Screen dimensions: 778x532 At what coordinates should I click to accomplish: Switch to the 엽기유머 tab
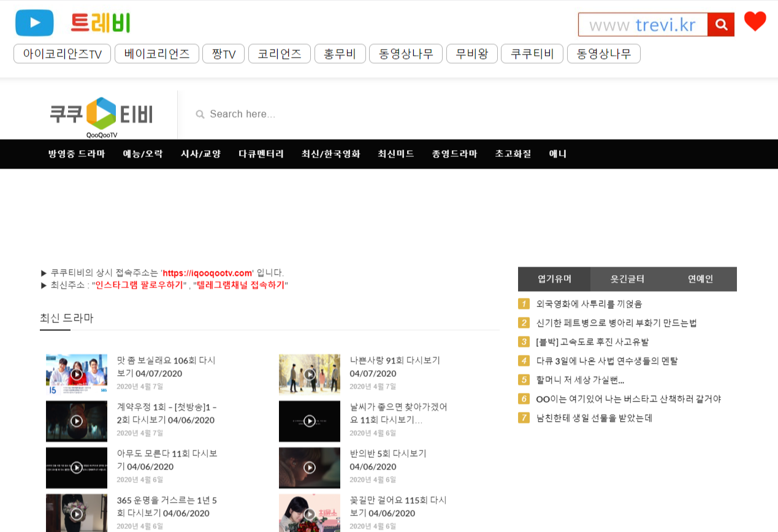pos(554,279)
